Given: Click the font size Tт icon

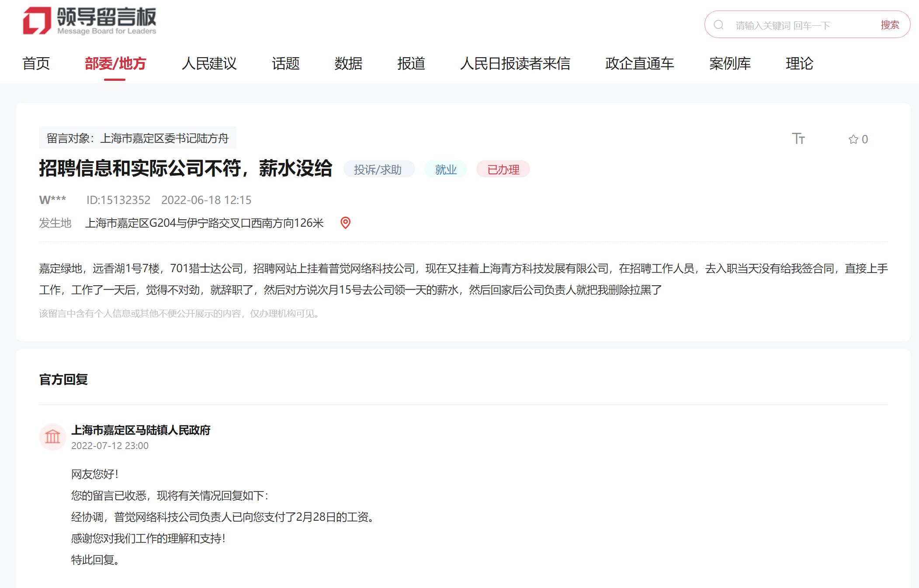Looking at the screenshot, I should click(x=798, y=139).
